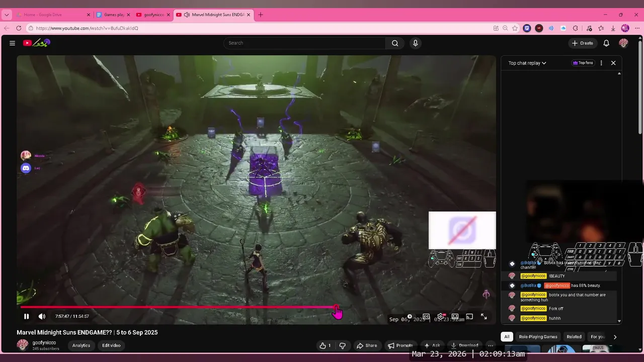Click the video scrubber handle

(x=336, y=307)
